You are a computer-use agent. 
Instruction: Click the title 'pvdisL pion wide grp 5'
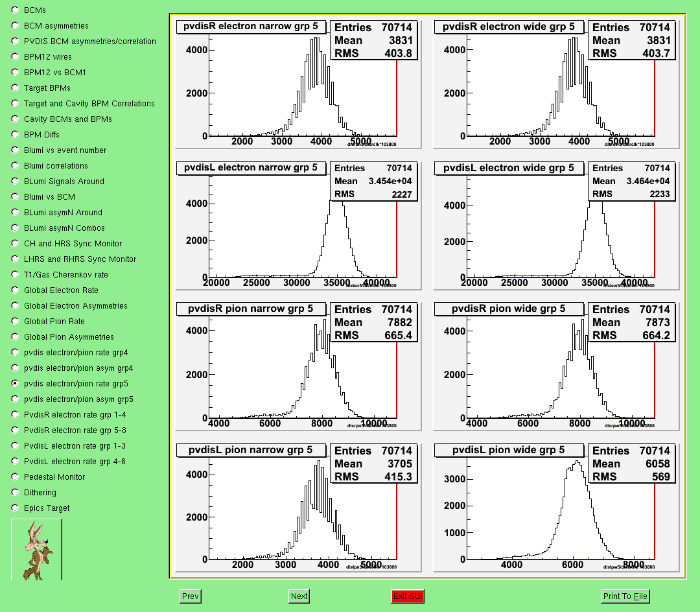[509, 450]
